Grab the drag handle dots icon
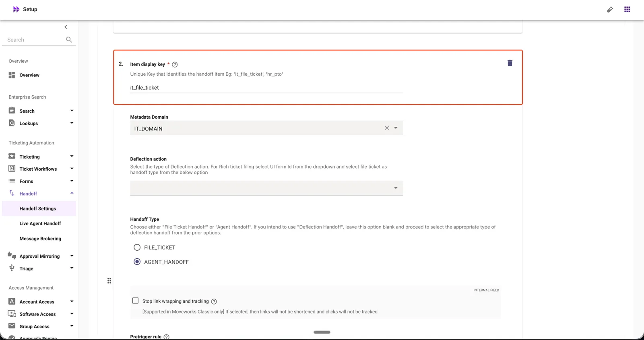Screen dimensions: 644x340 click(109, 281)
